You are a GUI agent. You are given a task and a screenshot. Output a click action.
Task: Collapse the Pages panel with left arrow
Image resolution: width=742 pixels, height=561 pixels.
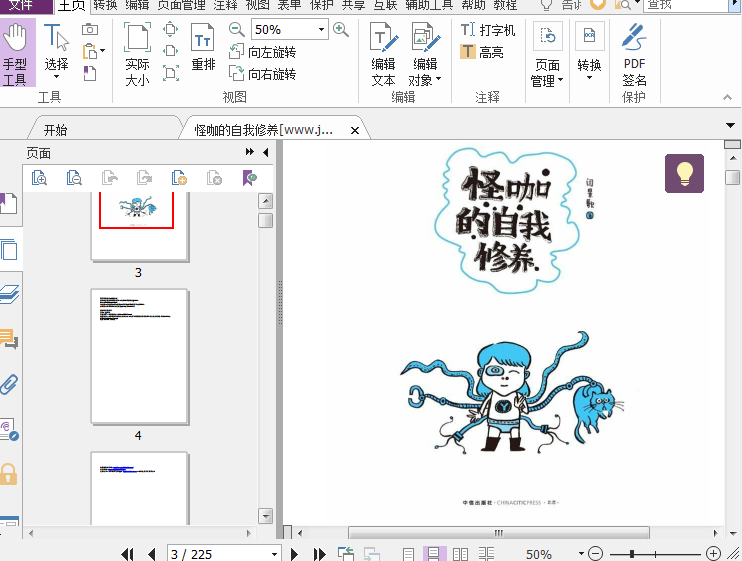pyautogui.click(x=265, y=152)
